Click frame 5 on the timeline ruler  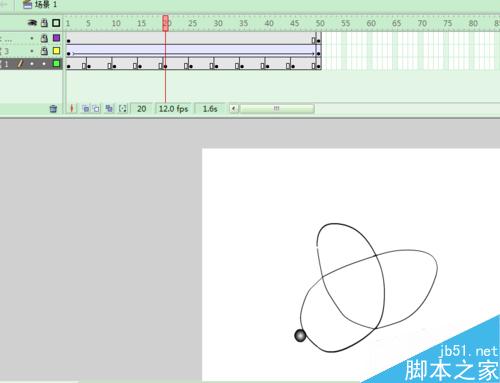[88, 23]
